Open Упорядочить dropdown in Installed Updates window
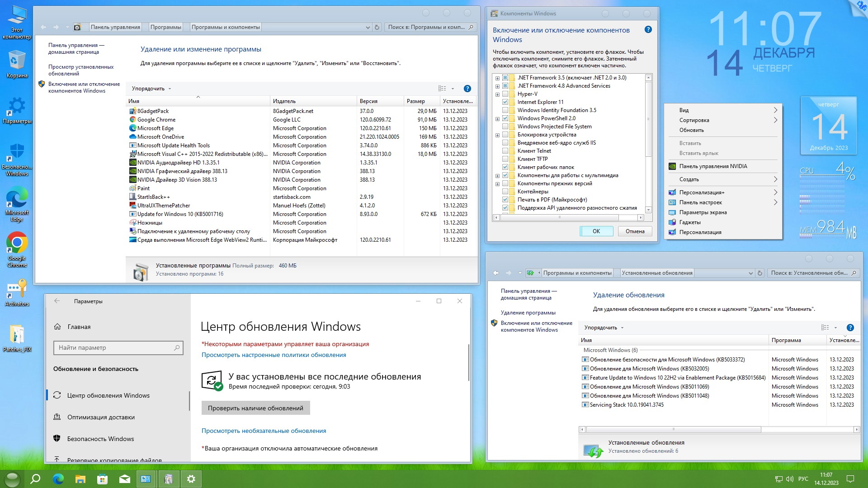 [604, 328]
